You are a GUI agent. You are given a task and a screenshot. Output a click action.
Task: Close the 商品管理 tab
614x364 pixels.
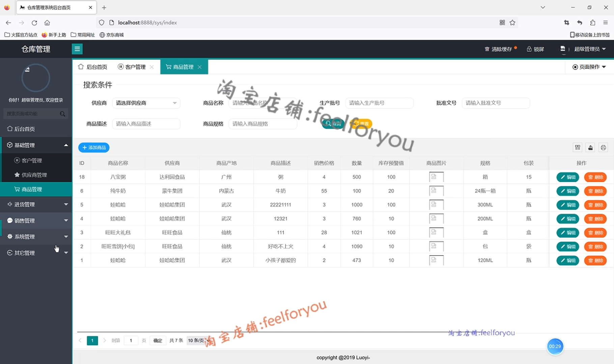[x=200, y=67]
